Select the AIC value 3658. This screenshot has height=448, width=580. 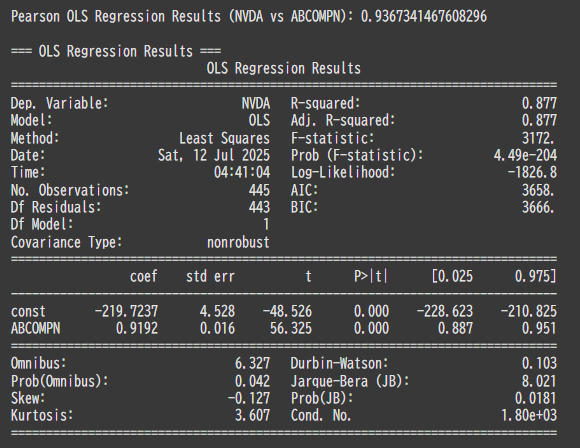538,190
